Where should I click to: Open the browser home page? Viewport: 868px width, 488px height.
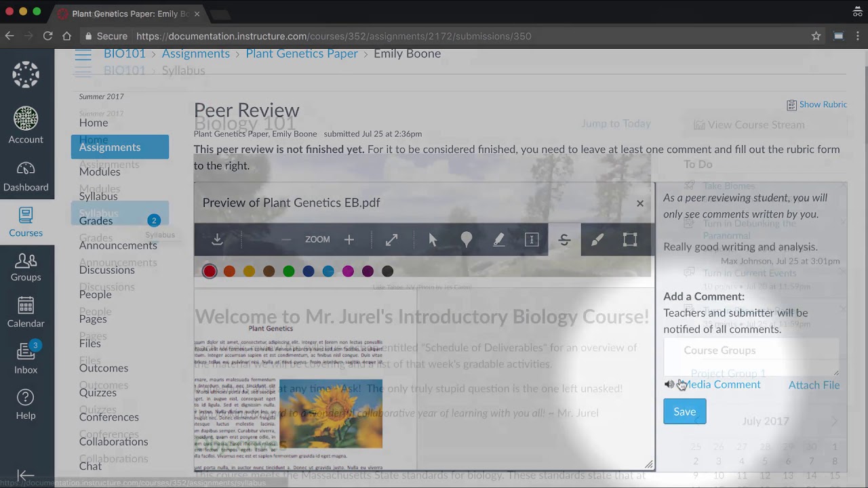pyautogui.click(x=66, y=36)
